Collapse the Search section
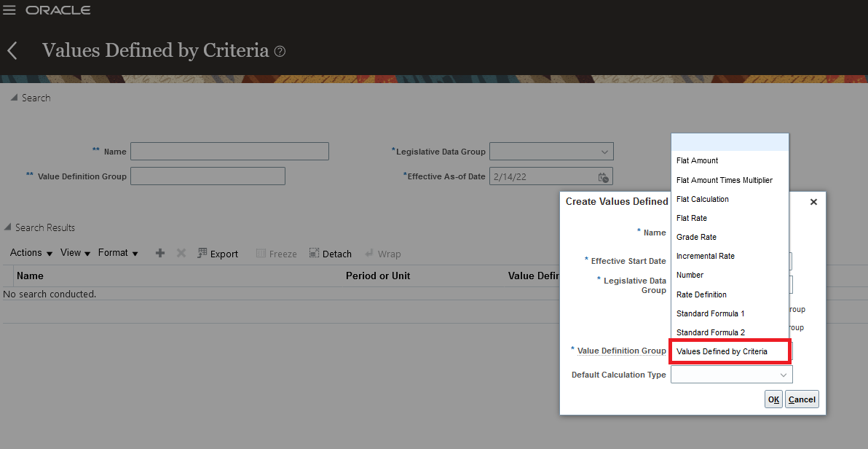The width and height of the screenshot is (868, 449). pyautogui.click(x=14, y=98)
